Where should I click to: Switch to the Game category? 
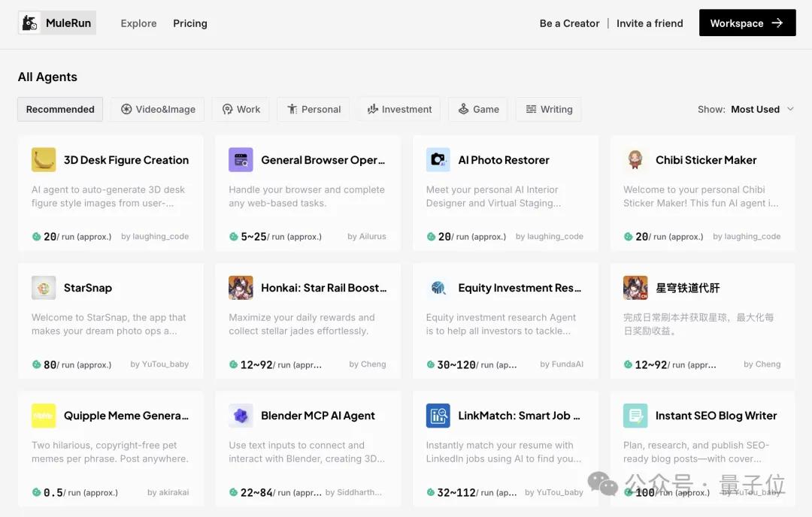pos(478,109)
